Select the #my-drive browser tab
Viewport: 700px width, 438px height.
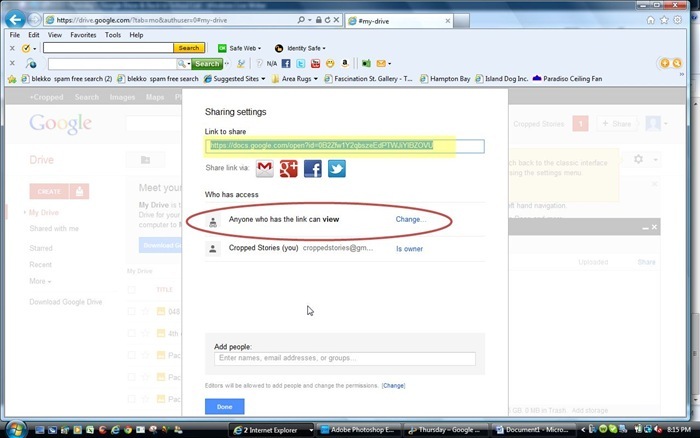click(399, 21)
